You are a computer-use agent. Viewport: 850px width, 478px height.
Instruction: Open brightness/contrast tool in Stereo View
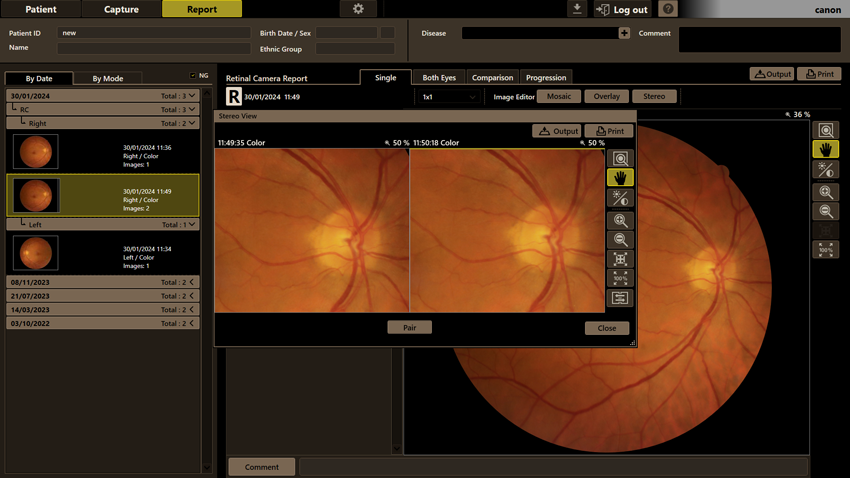pos(620,198)
